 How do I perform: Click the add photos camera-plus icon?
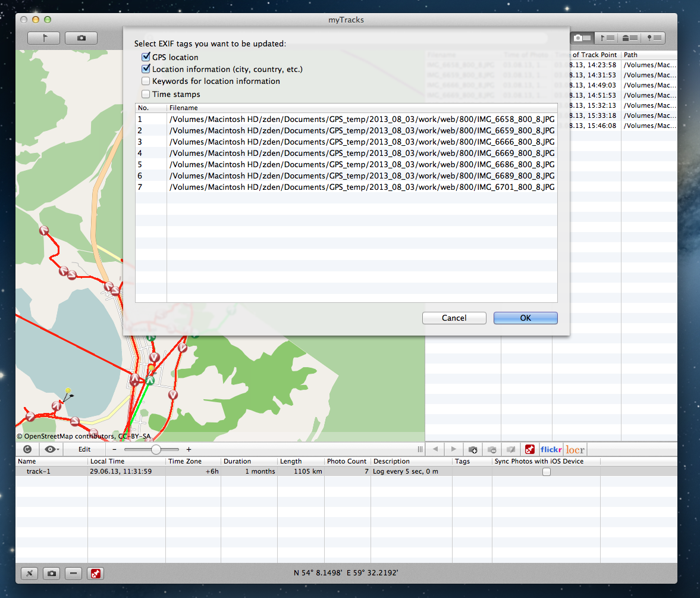pos(473,450)
